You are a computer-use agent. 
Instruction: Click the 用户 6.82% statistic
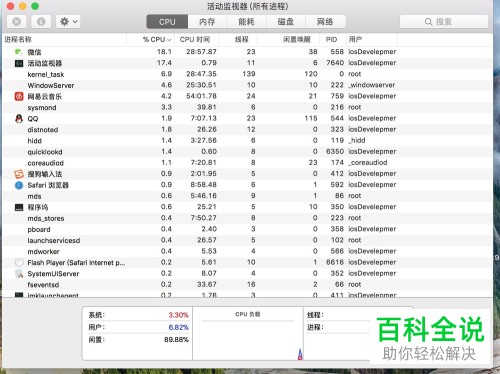tap(138, 327)
